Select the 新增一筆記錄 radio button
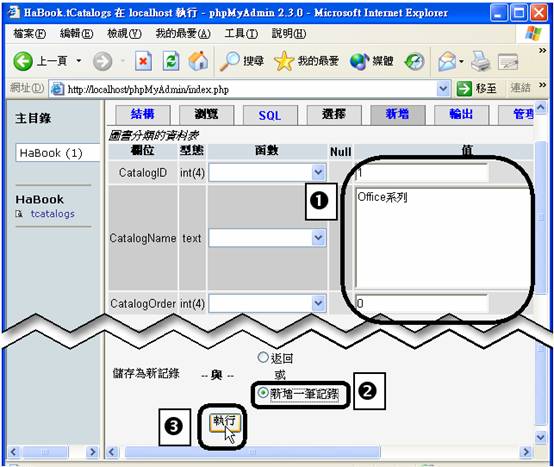This screenshot has width=554, height=467. click(x=263, y=392)
